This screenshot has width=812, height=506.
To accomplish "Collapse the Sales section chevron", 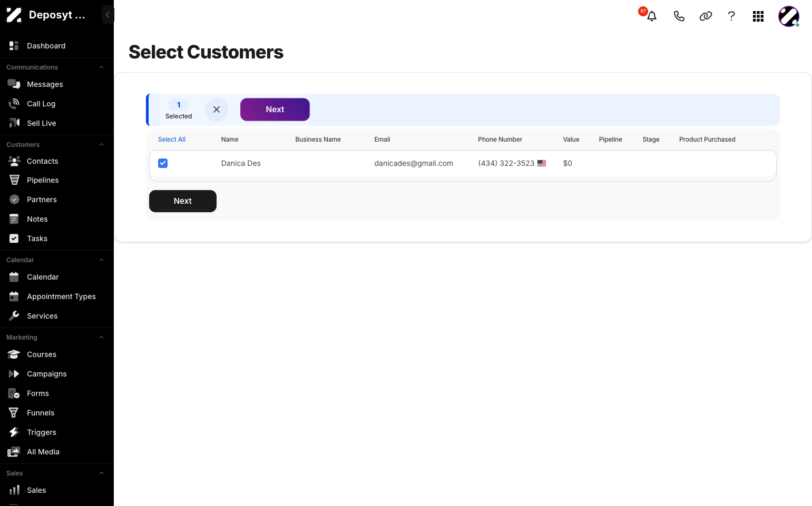I will coord(102,473).
